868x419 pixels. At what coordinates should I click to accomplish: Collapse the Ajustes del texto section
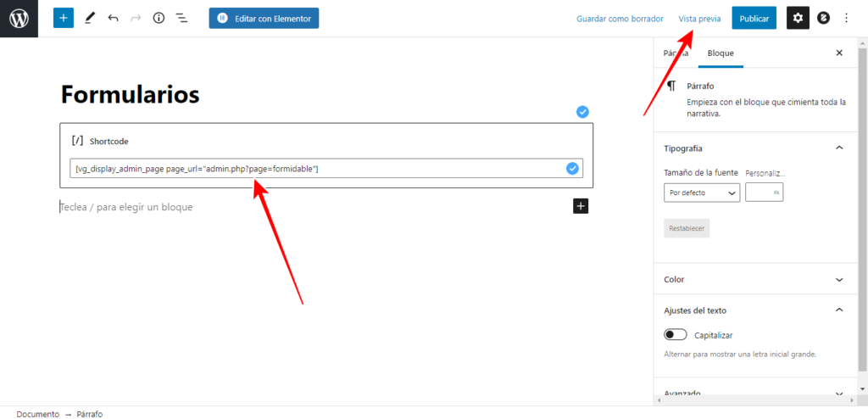pyautogui.click(x=839, y=310)
